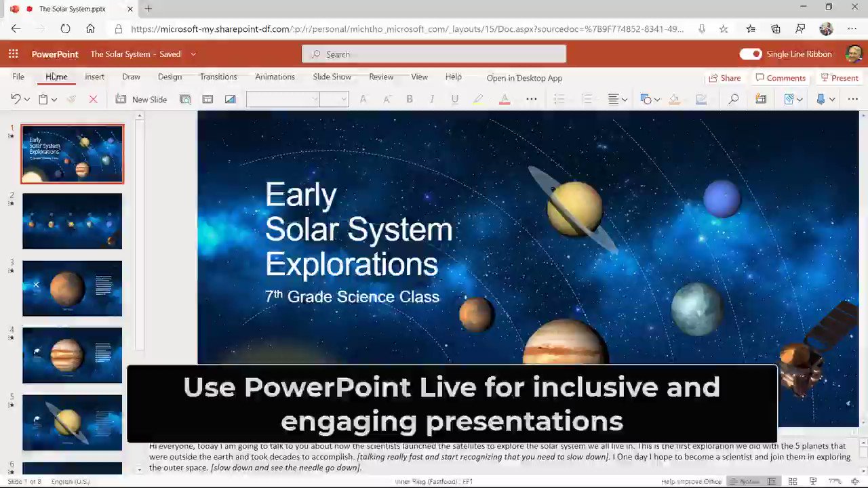Click the browser Home icon
Viewport: 868px width, 488px height.
tap(90, 29)
